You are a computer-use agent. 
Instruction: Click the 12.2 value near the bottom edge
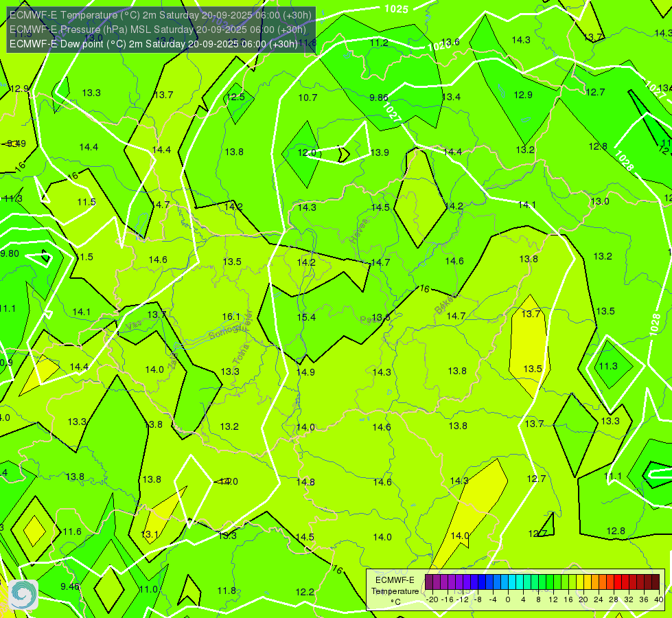tap(305, 592)
